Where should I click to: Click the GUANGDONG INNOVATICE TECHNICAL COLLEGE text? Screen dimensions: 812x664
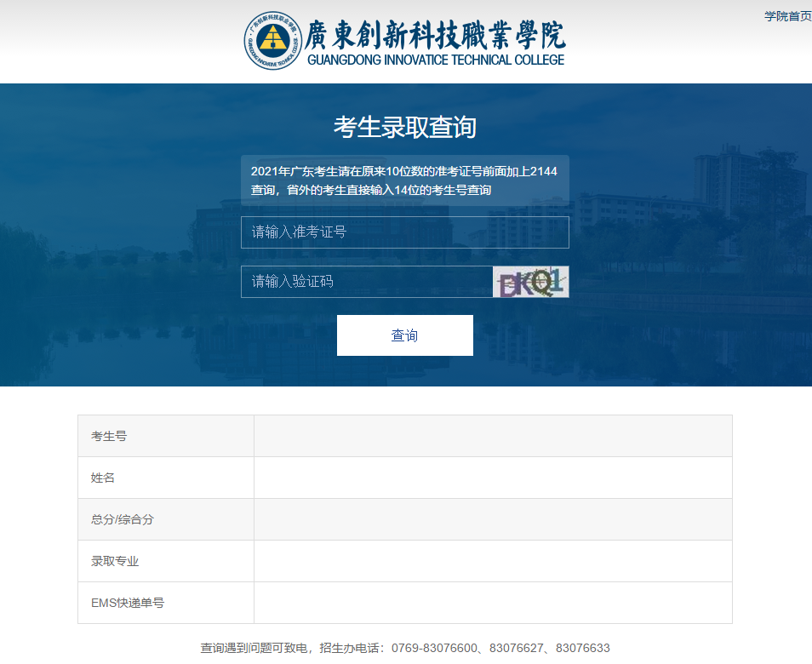[435, 60]
